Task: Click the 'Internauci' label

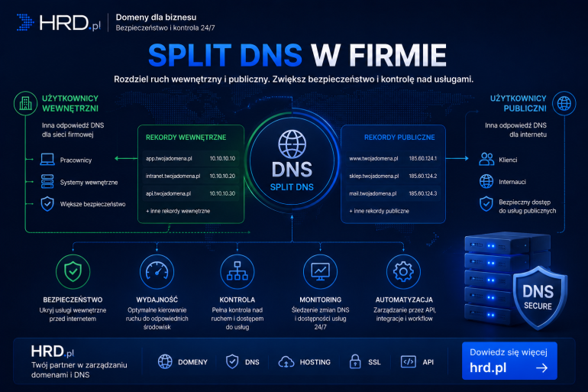Action: 512,182
